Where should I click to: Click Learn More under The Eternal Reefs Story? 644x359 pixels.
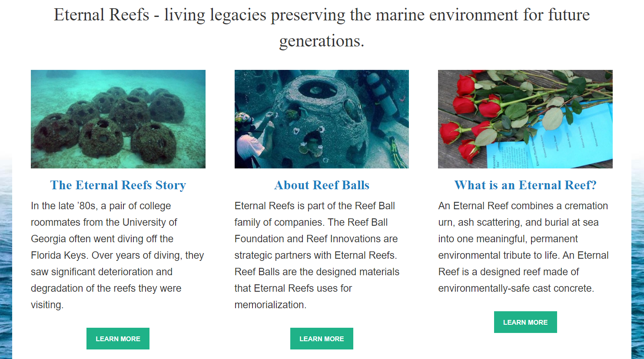coord(118,339)
